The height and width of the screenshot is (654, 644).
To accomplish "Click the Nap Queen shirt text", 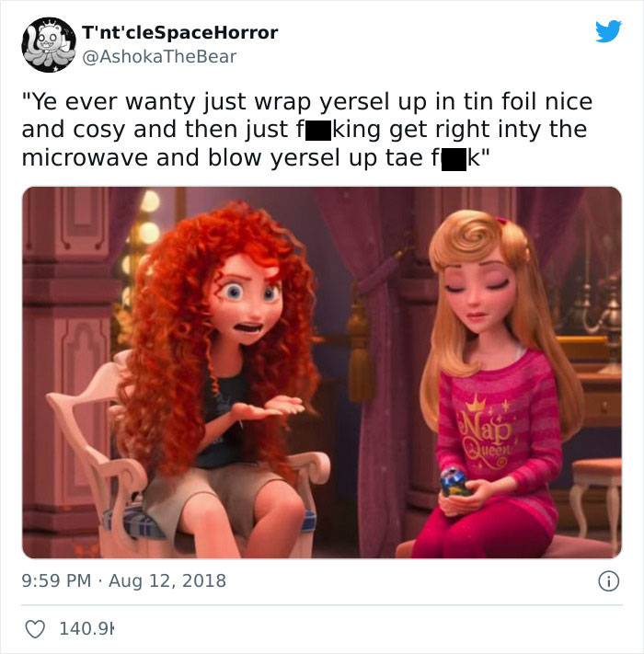I will pos(486,434).
